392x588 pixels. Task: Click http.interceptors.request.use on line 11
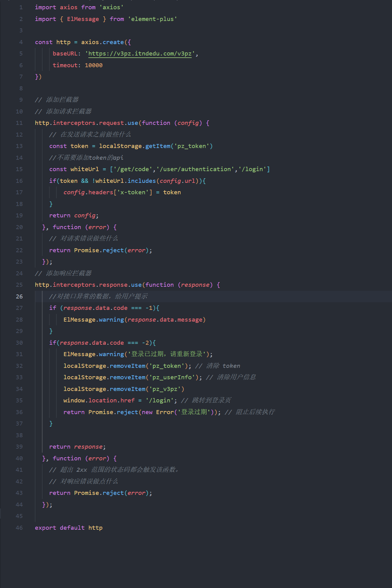click(86, 123)
